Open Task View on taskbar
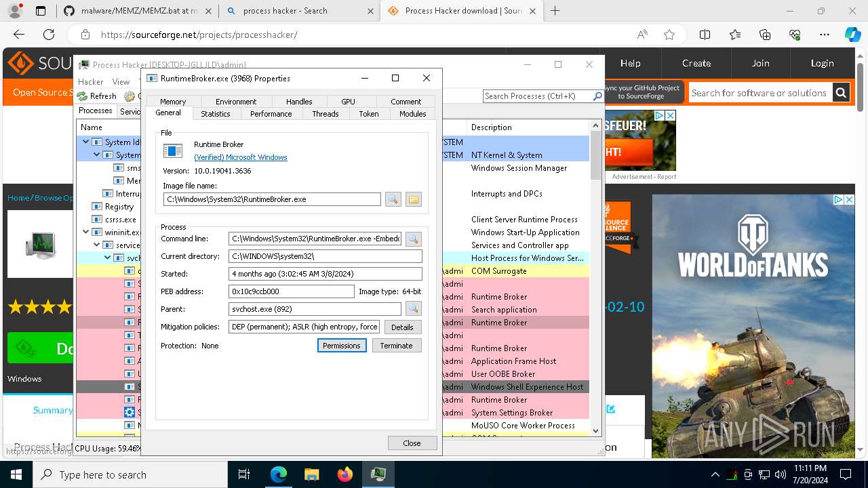Image resolution: width=868 pixels, height=488 pixels. [x=244, y=474]
